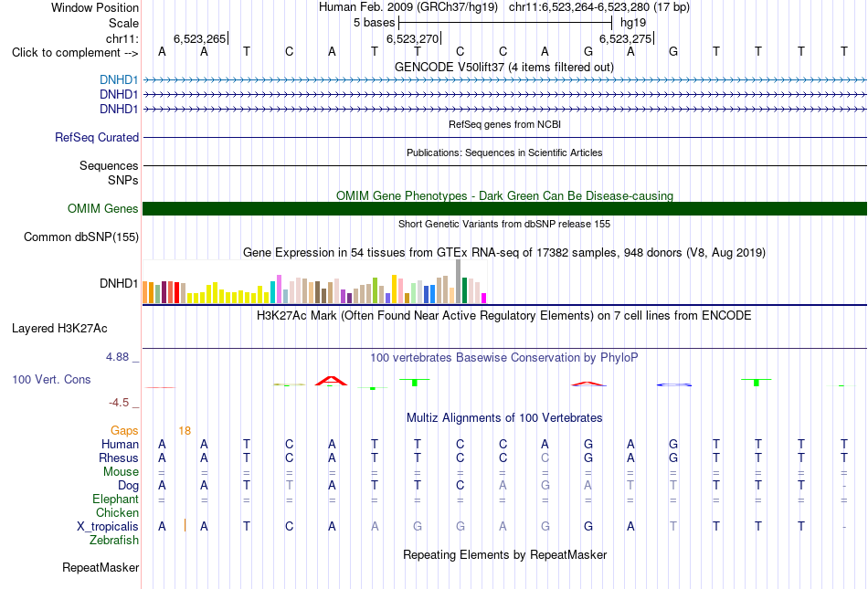Select the Layered H3K27Ac track label

coord(59,328)
